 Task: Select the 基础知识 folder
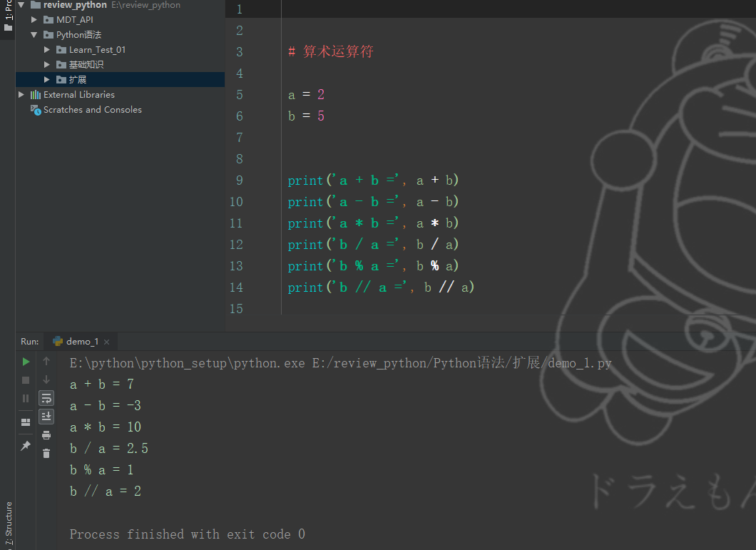86,65
